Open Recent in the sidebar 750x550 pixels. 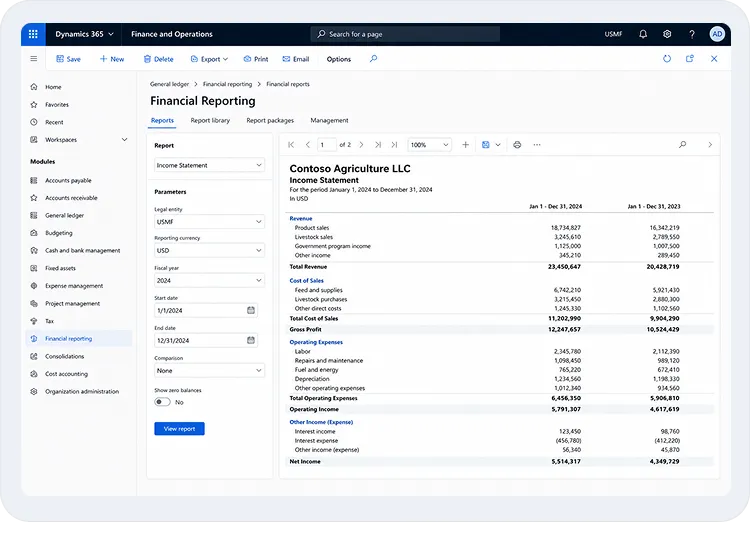pyautogui.click(x=54, y=122)
